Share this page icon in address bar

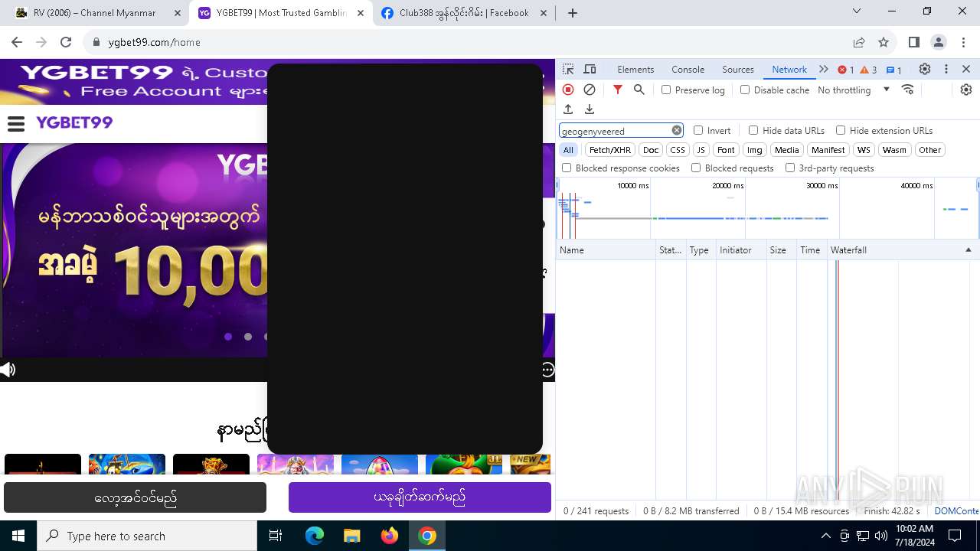pyautogui.click(x=859, y=42)
